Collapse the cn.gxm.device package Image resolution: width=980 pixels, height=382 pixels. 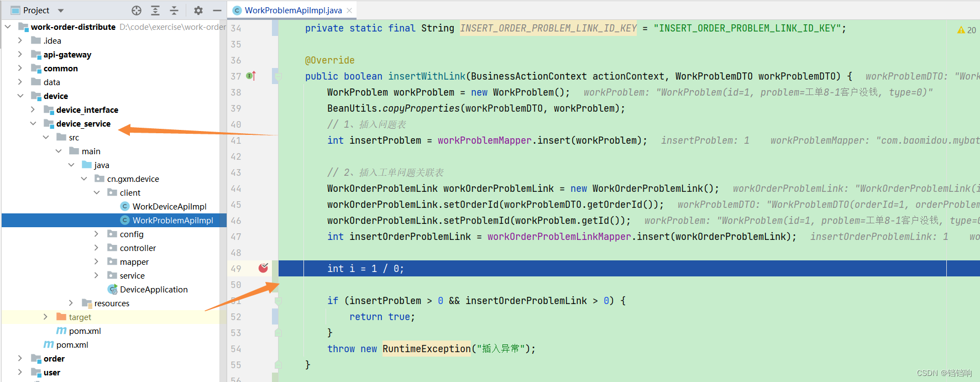pyautogui.click(x=83, y=179)
